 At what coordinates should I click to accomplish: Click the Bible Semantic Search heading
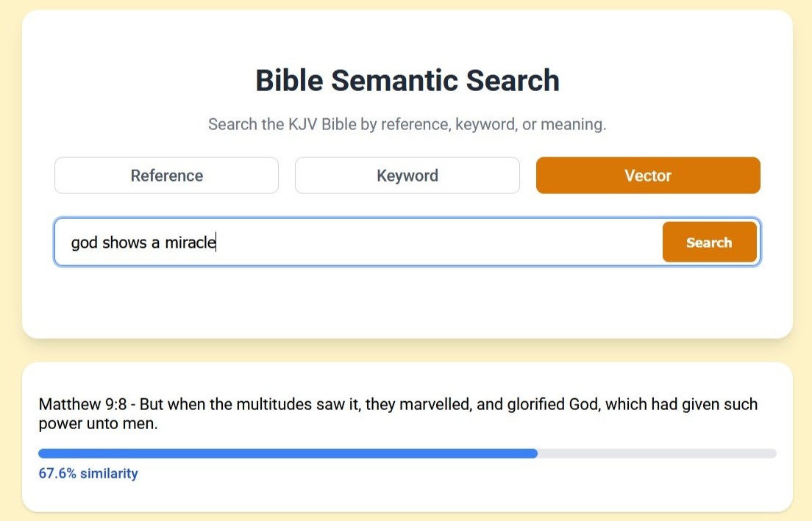tap(407, 80)
